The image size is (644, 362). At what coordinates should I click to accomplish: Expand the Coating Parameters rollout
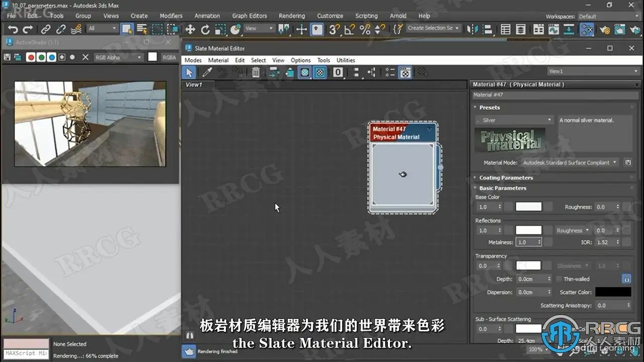click(506, 177)
